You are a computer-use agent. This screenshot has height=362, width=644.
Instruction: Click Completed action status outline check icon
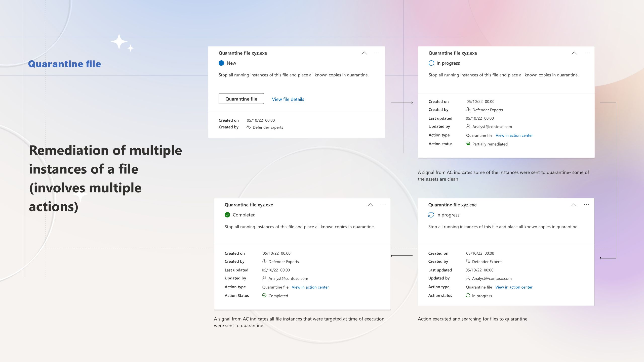point(264,295)
